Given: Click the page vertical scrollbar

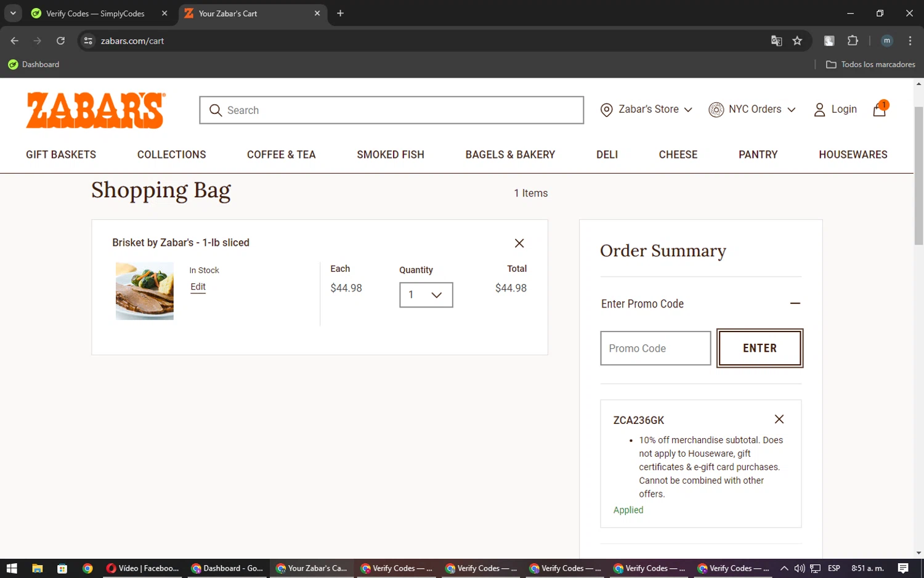Looking at the screenshot, I should tap(918, 176).
